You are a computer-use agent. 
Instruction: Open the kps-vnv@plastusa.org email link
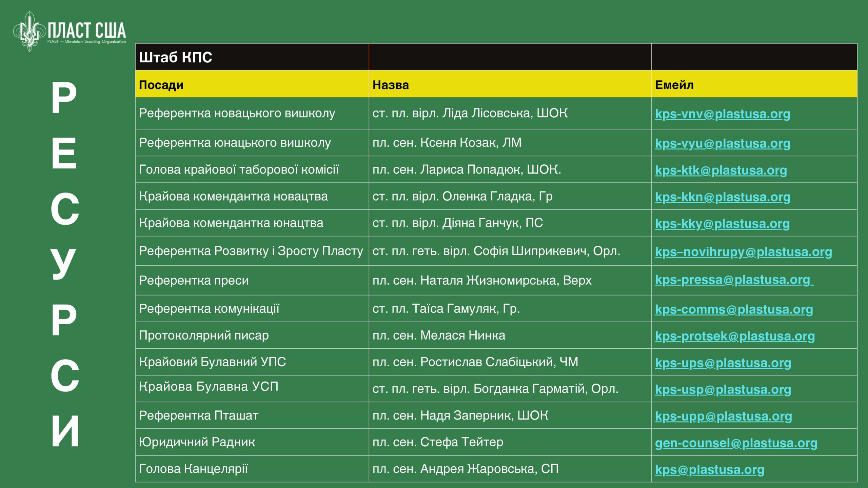pyautogui.click(x=722, y=114)
